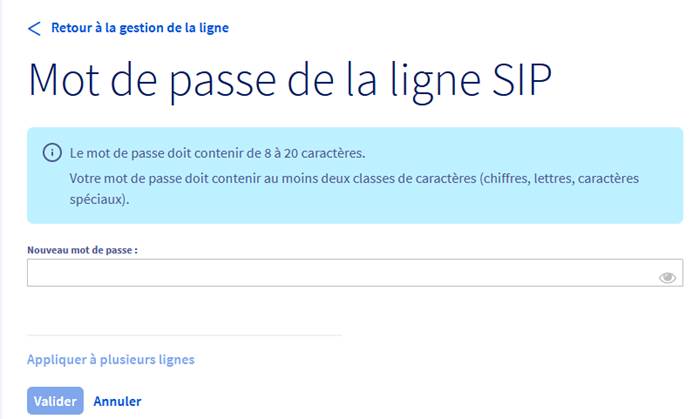Click the word "Mot" in page title
The width and height of the screenshot is (699, 419).
pyautogui.click(x=64, y=80)
